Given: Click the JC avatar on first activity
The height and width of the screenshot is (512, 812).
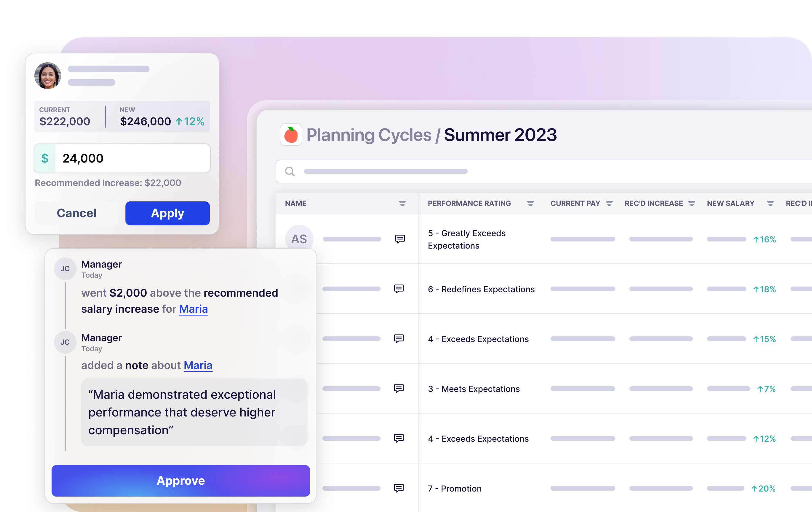Looking at the screenshot, I should click(65, 269).
